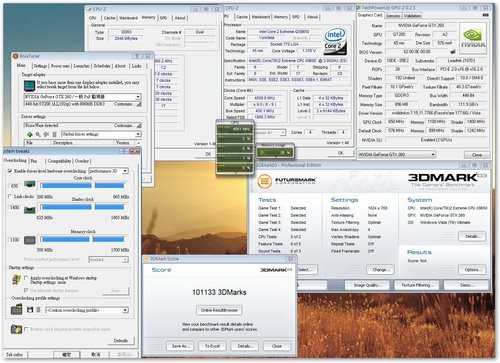Click the NVIDIA logo in GPU-Z
This screenshot has width=500, height=363.
473,38
